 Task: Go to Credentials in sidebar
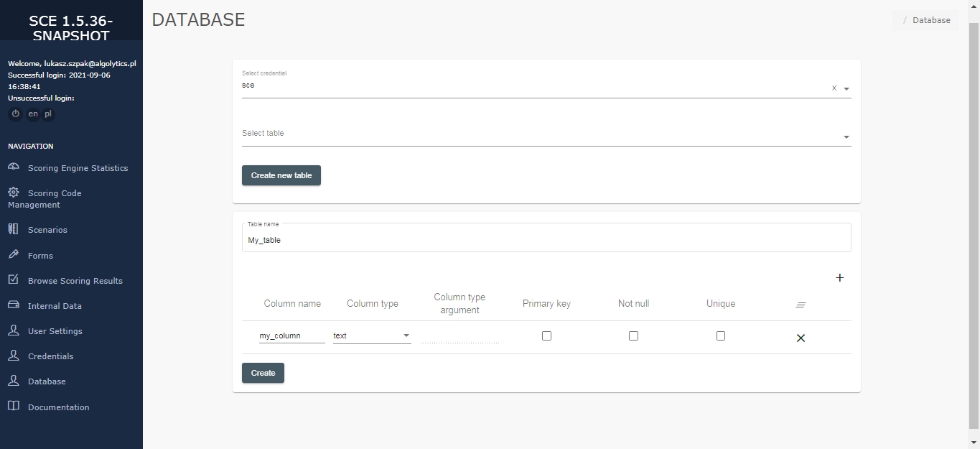pos(50,356)
